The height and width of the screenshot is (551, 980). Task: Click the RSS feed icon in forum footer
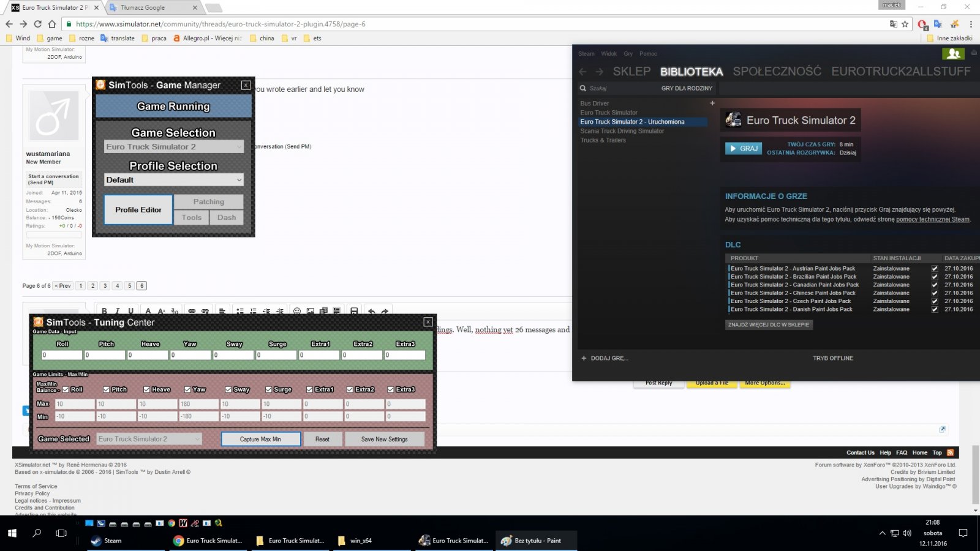point(951,452)
